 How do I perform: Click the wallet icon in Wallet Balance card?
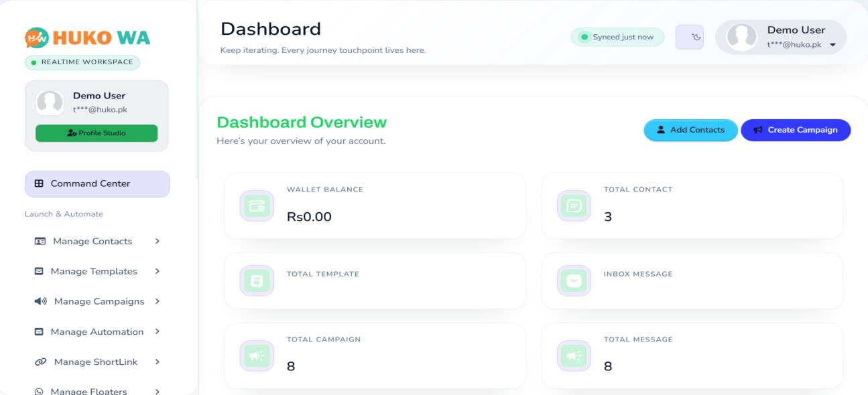click(x=257, y=206)
